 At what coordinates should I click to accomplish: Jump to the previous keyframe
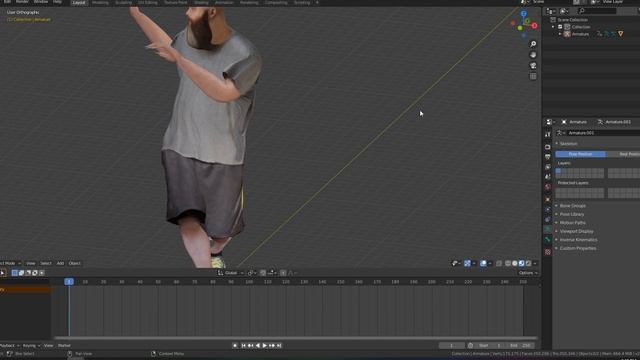(251, 346)
